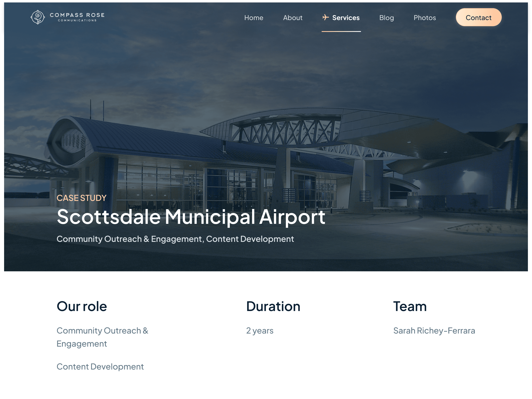The width and height of the screenshot is (532, 399).
Task: Open the About menu item
Action: [x=292, y=18]
